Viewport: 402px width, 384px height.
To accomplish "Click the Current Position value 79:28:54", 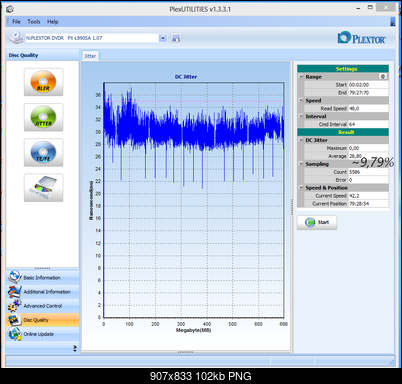I will click(368, 204).
